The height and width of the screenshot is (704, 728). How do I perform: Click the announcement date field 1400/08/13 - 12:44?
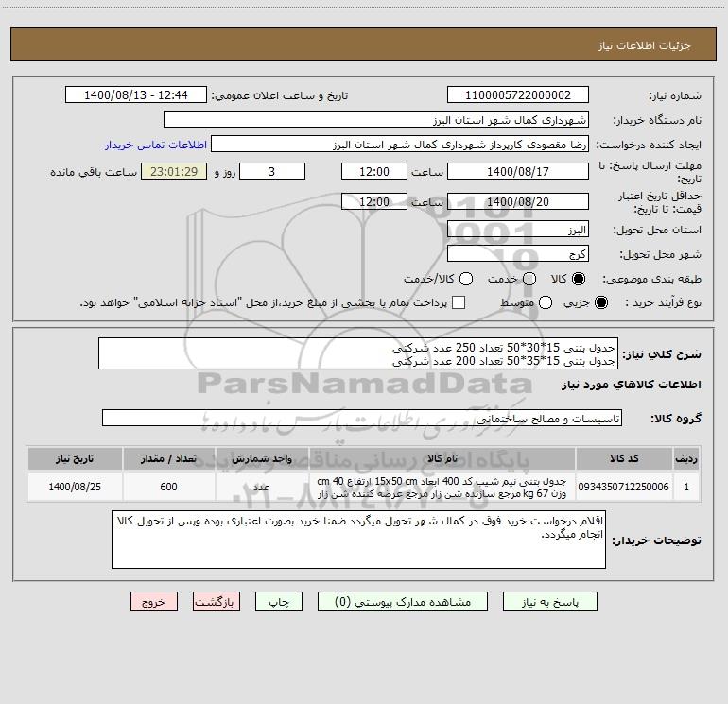[x=136, y=94]
